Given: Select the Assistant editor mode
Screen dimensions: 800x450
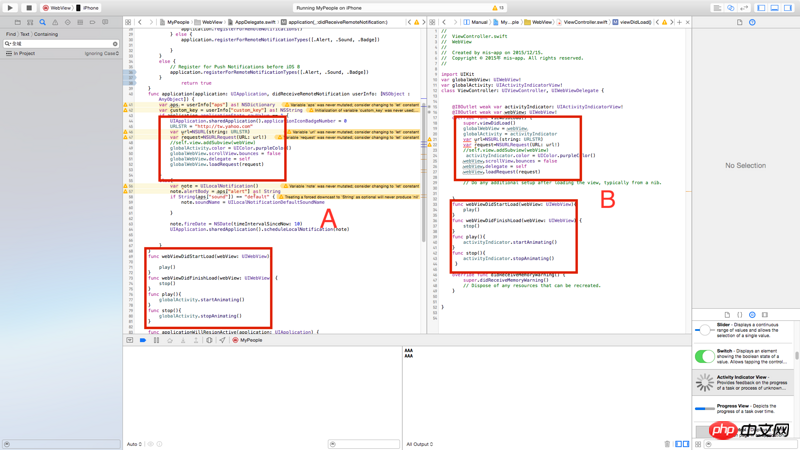Looking at the screenshot, I should (x=731, y=8).
